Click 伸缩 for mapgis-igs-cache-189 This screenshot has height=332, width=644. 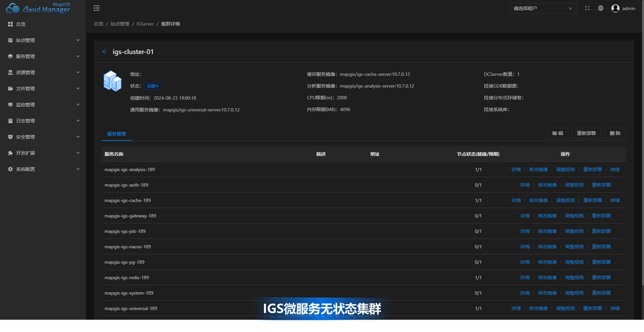tap(615, 200)
